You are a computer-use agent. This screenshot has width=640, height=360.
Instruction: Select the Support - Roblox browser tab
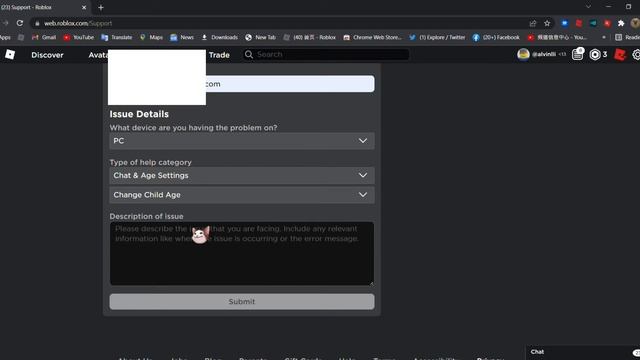tap(41, 7)
